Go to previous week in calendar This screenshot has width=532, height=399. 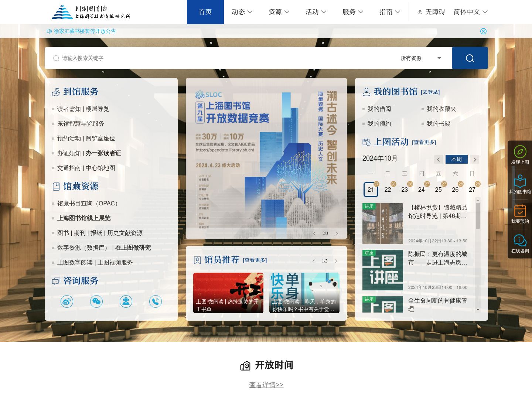(439, 160)
